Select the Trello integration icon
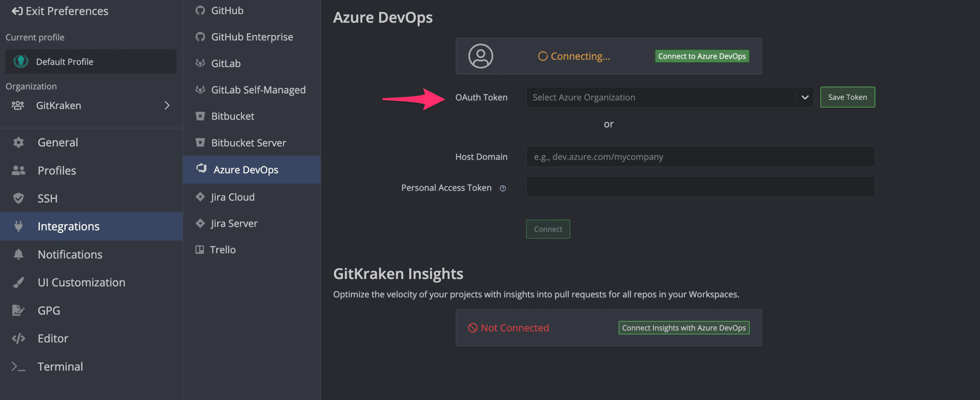 [x=200, y=250]
